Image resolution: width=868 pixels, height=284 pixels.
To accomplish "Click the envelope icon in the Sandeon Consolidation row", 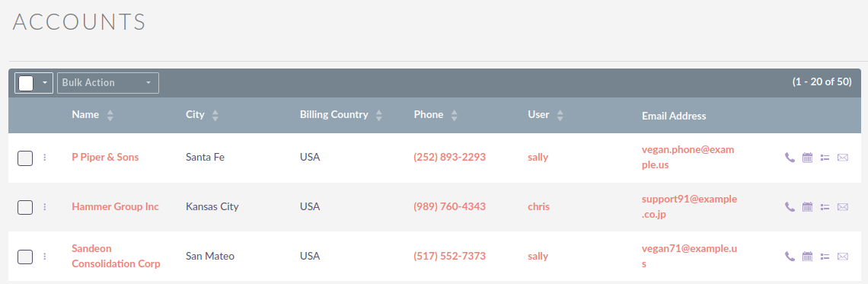I will (843, 257).
